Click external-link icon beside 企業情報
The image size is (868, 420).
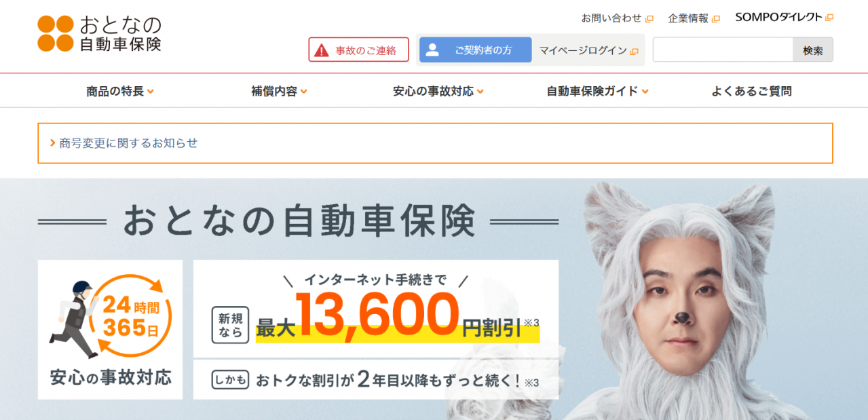click(715, 18)
